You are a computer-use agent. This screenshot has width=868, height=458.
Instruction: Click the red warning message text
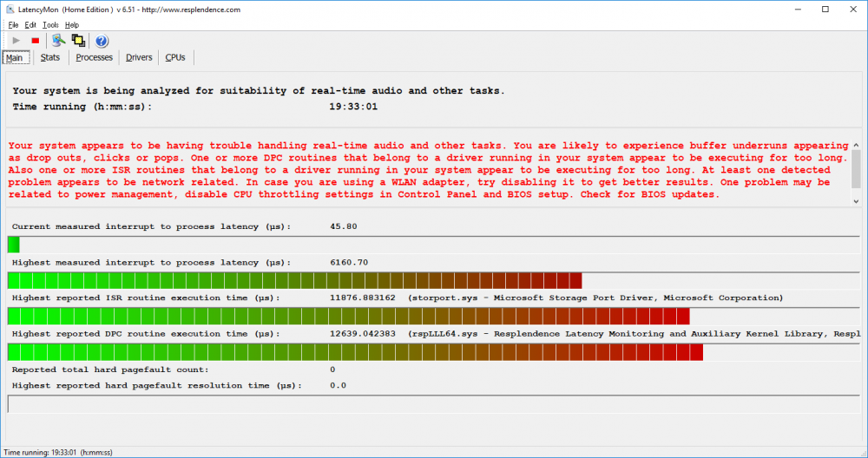(x=429, y=170)
